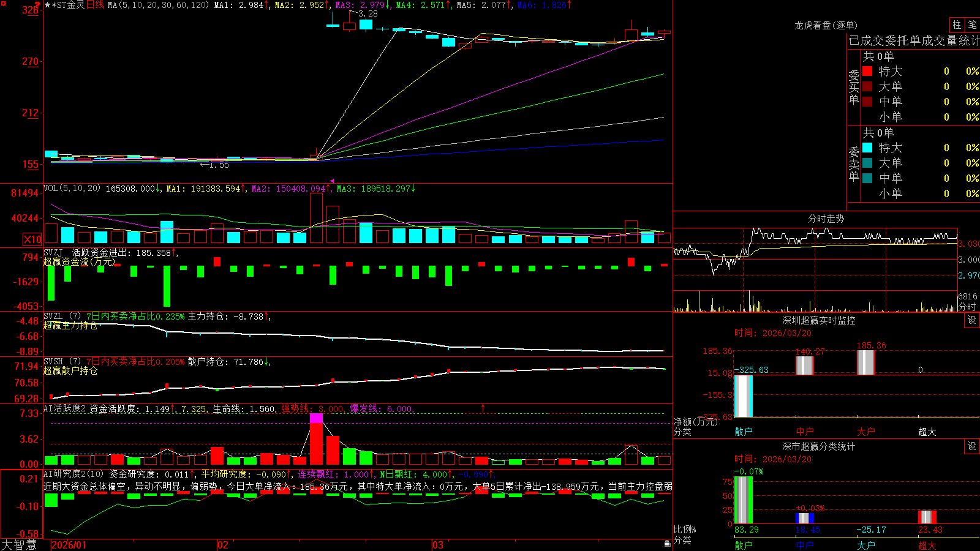Click the X10 volume scale box
Screen dimensions: 980x551
click(x=32, y=239)
